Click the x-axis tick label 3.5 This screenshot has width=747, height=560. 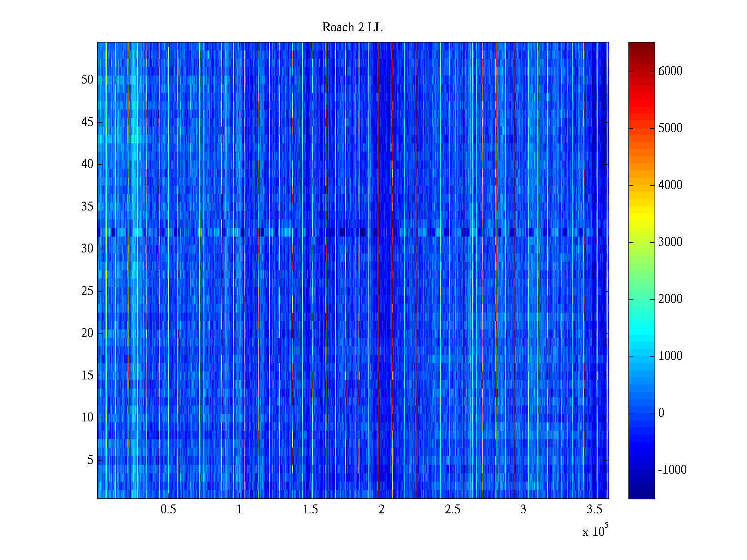[x=594, y=509]
